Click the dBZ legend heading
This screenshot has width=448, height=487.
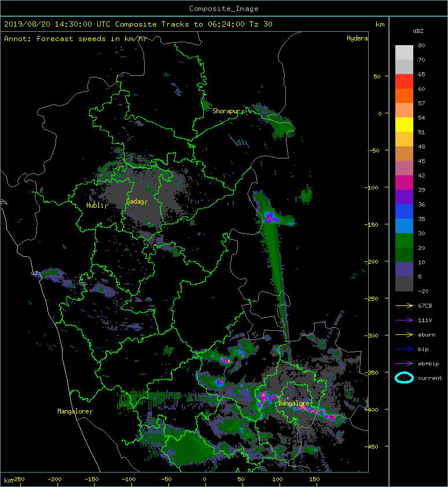(x=418, y=31)
